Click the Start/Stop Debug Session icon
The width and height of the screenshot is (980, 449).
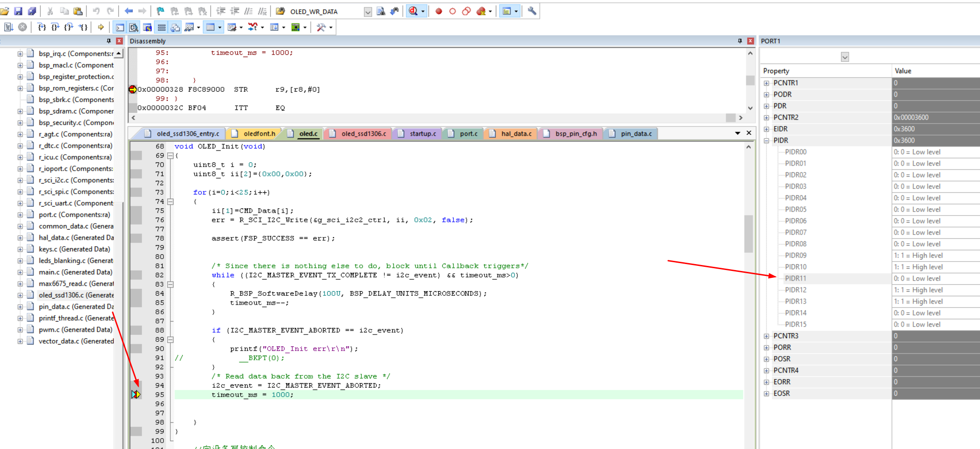413,11
